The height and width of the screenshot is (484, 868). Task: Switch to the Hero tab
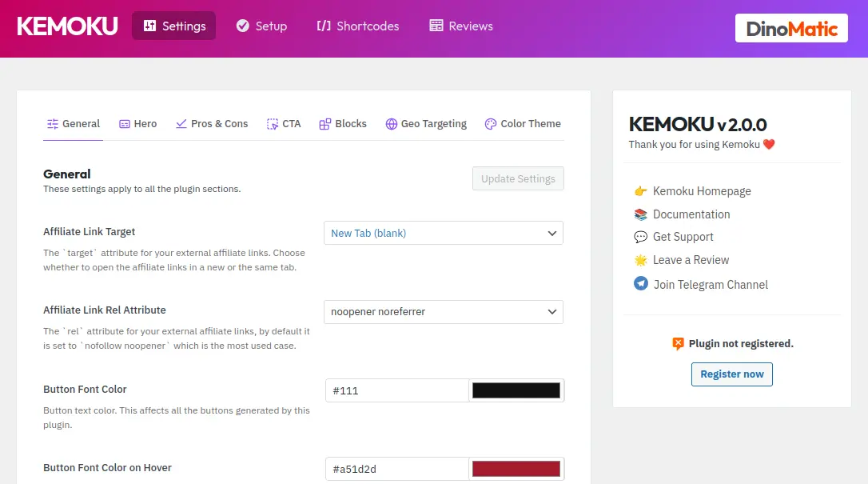coord(137,124)
